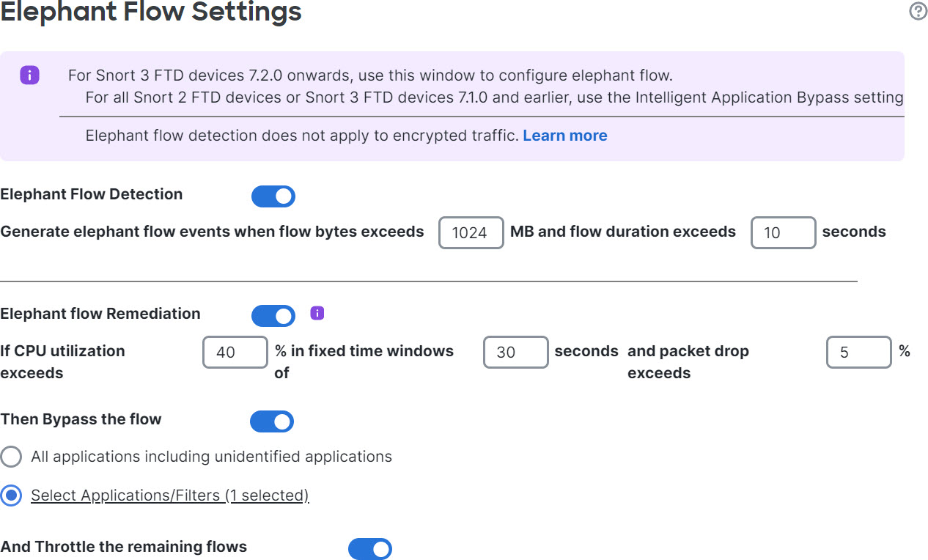The height and width of the screenshot is (560, 928).
Task: Turn off Then Bypass the flow
Action: click(272, 421)
